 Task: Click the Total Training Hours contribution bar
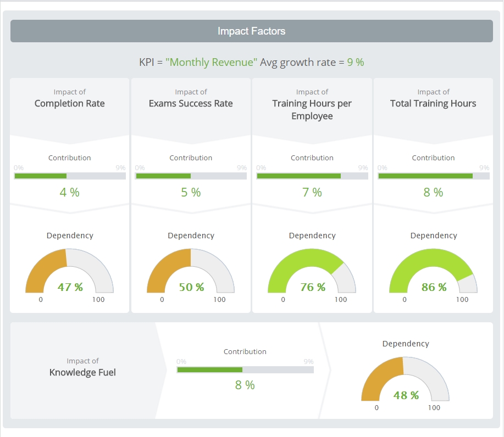coord(433,176)
